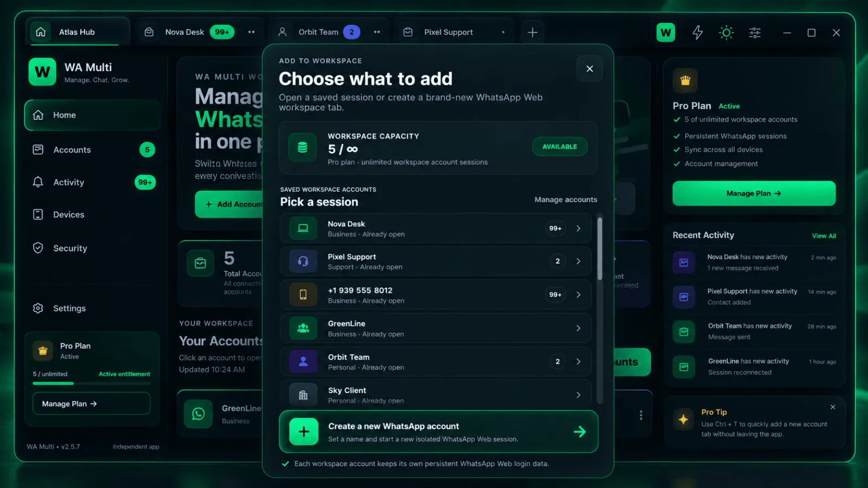Expand the GreenLine session chevron
This screenshot has width=868, height=488.
pos(578,328)
